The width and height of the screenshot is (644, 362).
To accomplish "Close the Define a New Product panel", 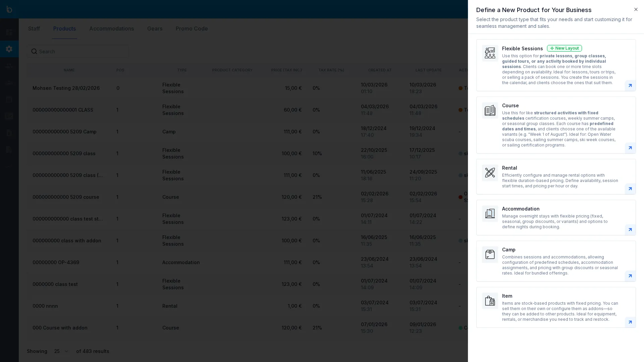I will (x=636, y=9).
